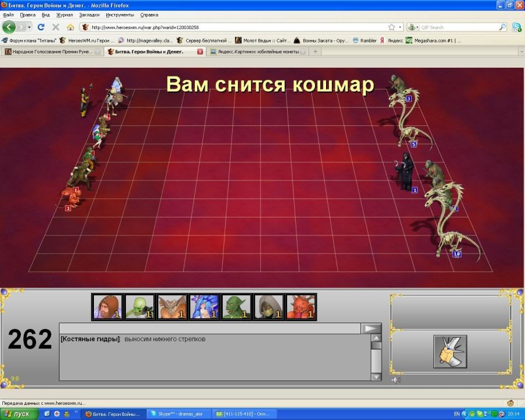
Task: Open the Закладки menu
Action: pyautogui.click(x=89, y=15)
